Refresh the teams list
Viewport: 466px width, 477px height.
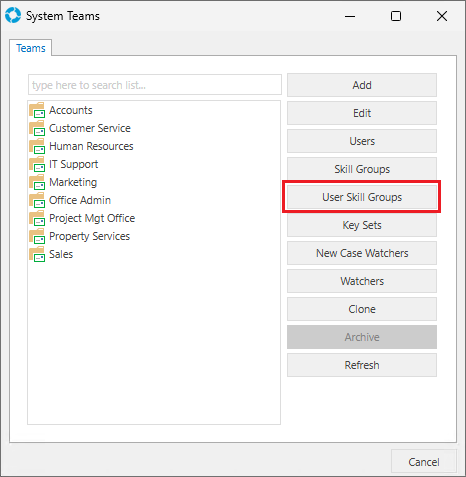362,365
